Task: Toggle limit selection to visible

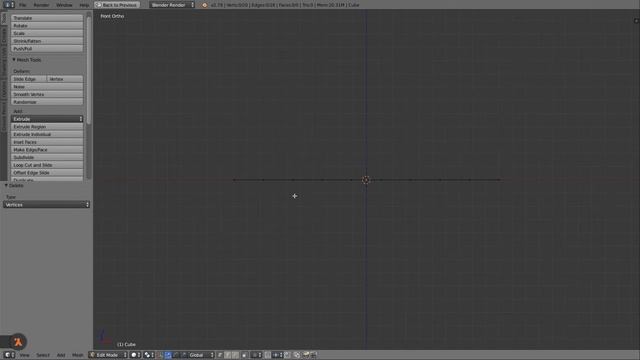Action: tap(245, 355)
